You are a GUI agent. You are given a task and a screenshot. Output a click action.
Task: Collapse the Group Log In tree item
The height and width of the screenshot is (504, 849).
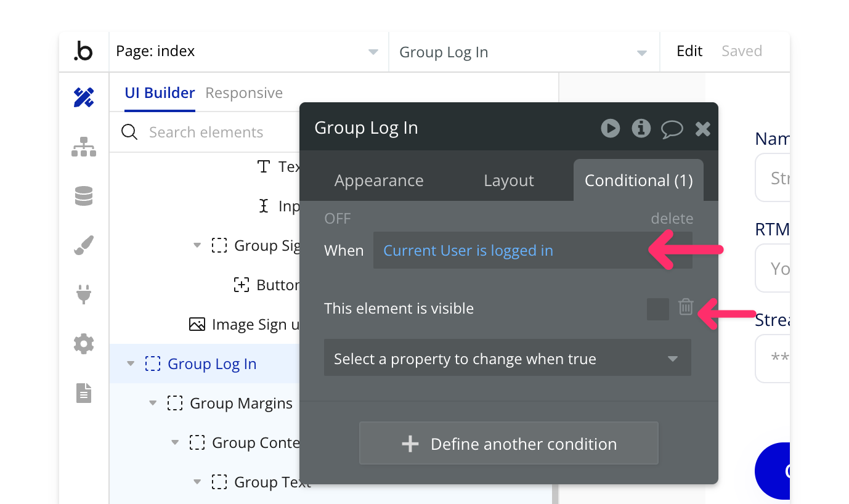tap(131, 364)
